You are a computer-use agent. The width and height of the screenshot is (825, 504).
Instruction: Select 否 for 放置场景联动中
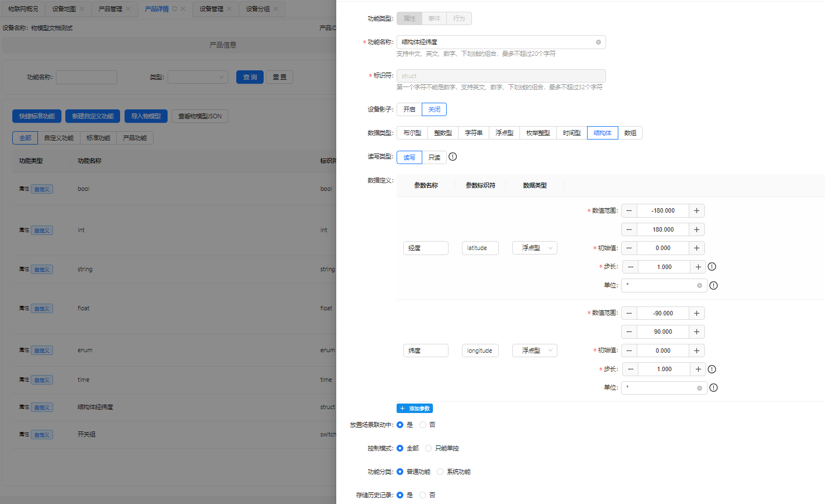pyautogui.click(x=423, y=425)
